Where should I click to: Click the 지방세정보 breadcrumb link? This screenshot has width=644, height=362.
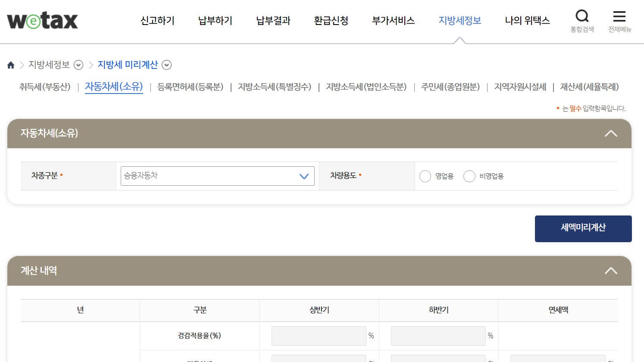(x=49, y=65)
